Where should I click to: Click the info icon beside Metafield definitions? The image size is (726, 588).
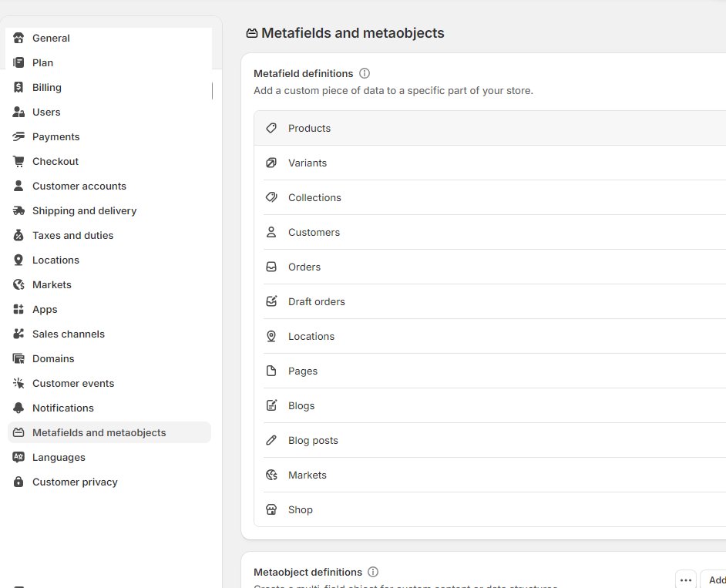click(365, 74)
